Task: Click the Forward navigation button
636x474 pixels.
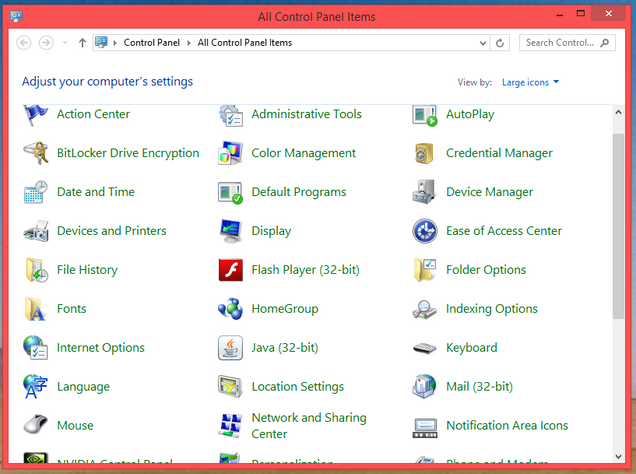Action: (x=46, y=43)
